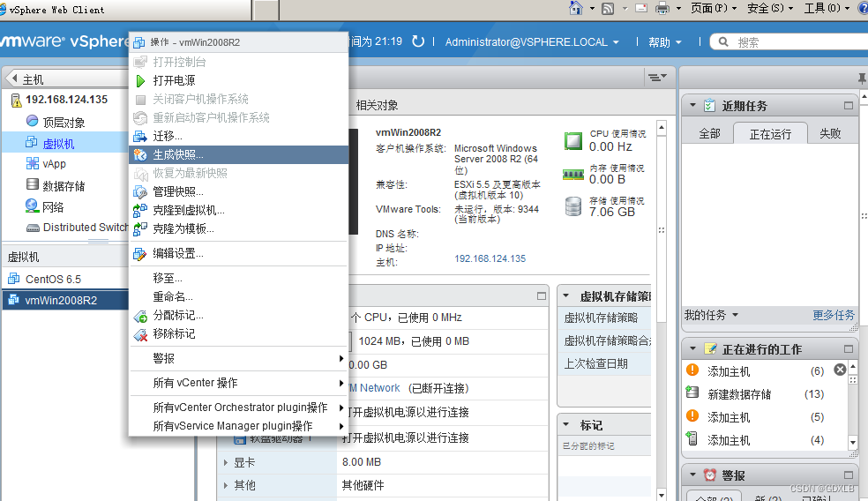The width and height of the screenshot is (868, 501).
Task: Click the 近期任务 panel icon
Action: 710,105
